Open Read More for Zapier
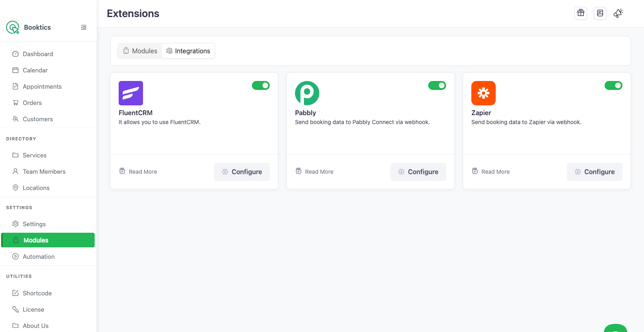 pos(491,171)
